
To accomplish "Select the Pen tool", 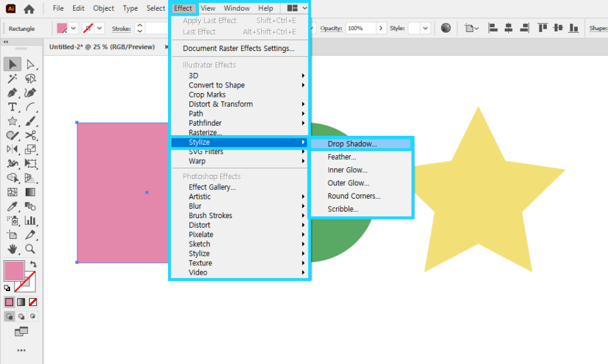I will point(13,93).
